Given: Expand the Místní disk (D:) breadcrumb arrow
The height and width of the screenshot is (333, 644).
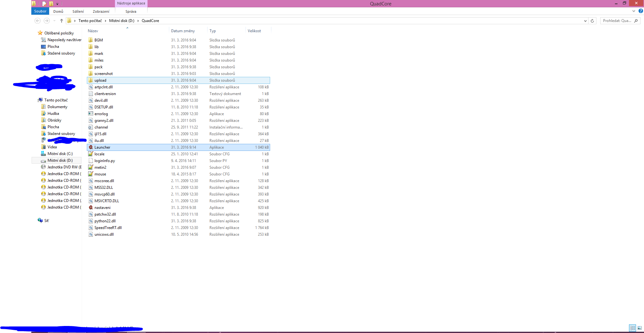Looking at the screenshot, I should 138,21.
